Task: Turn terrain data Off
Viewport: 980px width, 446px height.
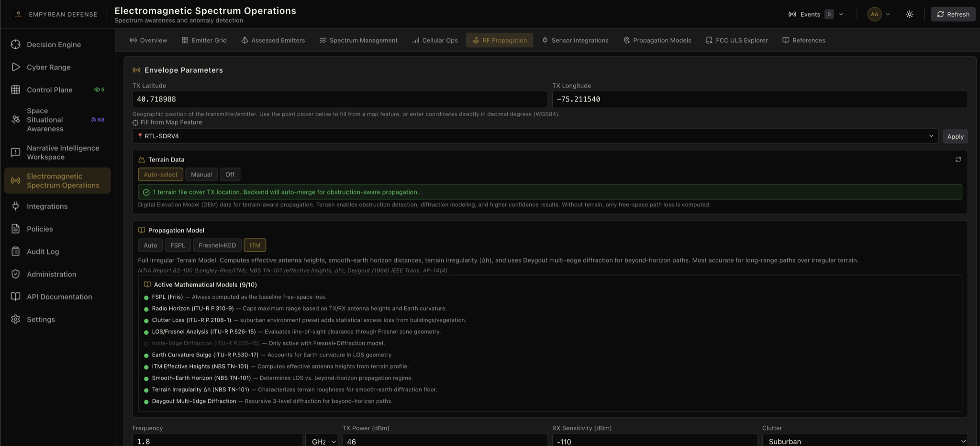Action: [x=230, y=175]
